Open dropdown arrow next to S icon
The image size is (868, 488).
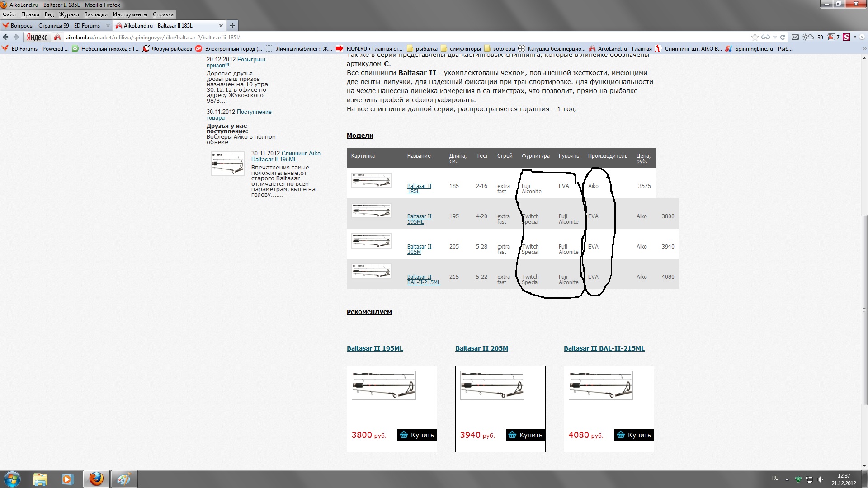855,37
